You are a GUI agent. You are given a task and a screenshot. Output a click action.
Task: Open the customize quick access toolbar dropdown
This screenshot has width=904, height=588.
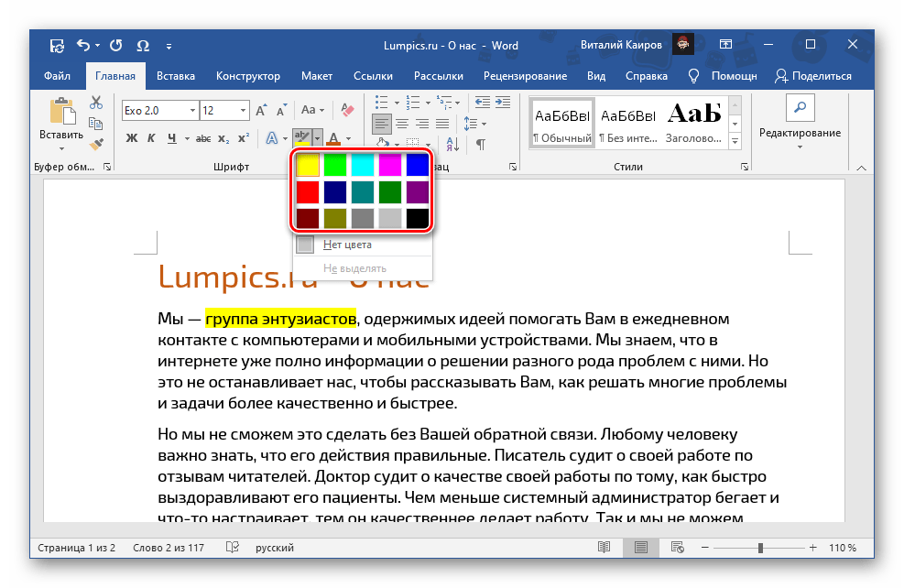[x=169, y=46]
